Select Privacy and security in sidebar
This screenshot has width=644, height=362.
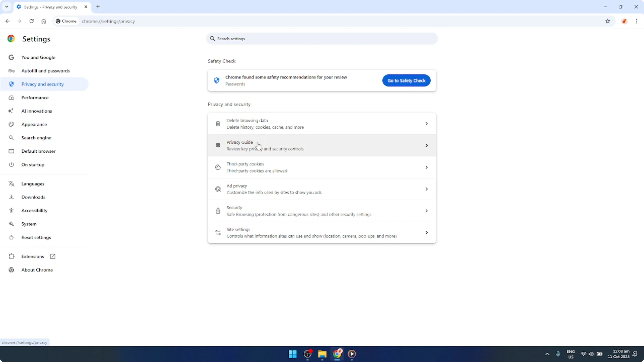[x=44, y=84]
